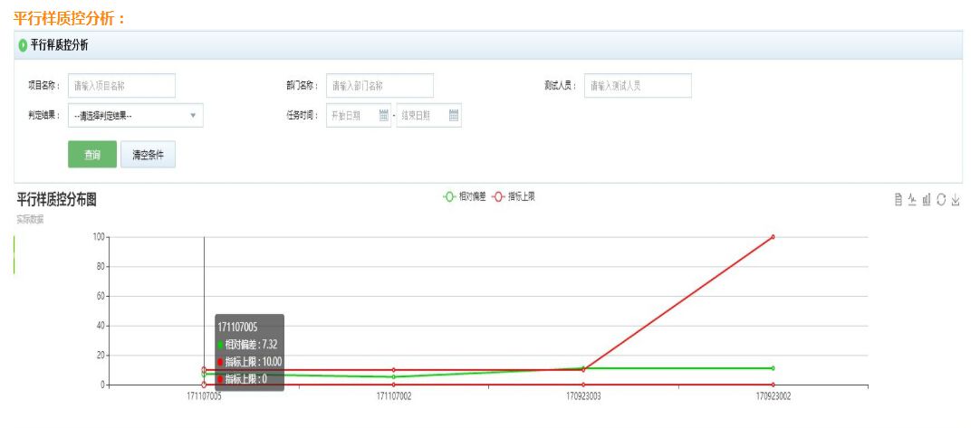The image size is (980, 428).
Task: Open start date calendar picker icon
Action: (383, 116)
